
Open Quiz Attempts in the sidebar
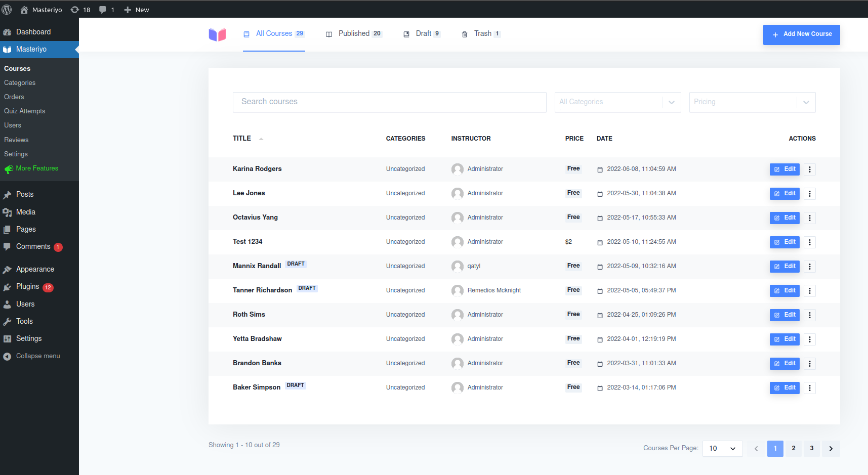coord(25,111)
